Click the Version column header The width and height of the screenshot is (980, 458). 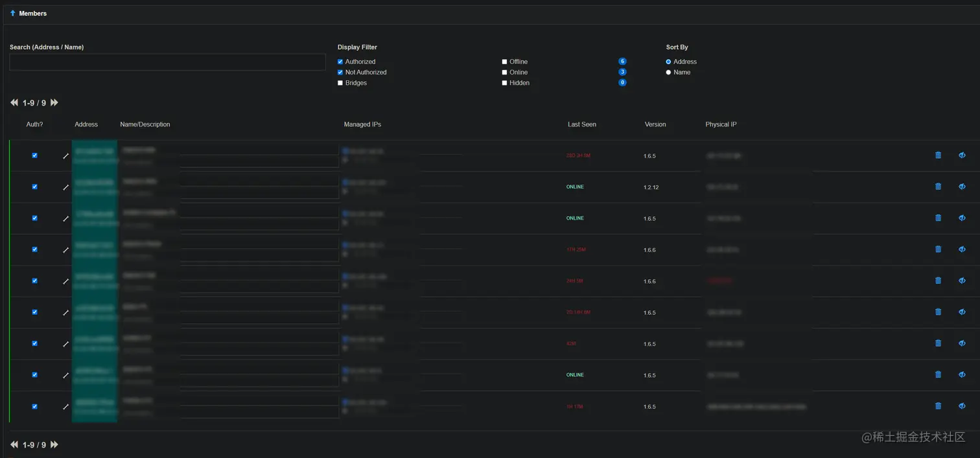(x=655, y=124)
